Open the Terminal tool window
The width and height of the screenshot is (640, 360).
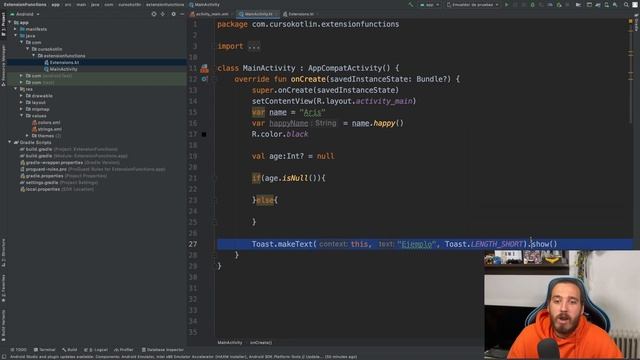(44, 350)
